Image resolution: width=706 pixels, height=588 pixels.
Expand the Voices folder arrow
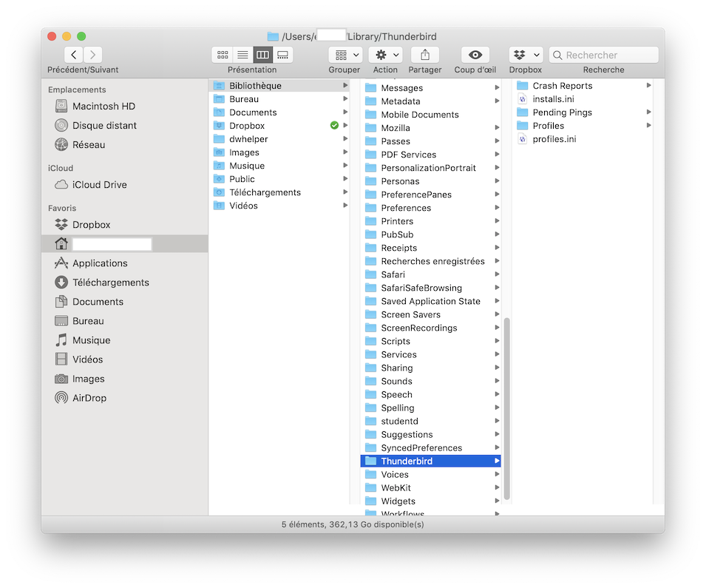click(x=497, y=474)
